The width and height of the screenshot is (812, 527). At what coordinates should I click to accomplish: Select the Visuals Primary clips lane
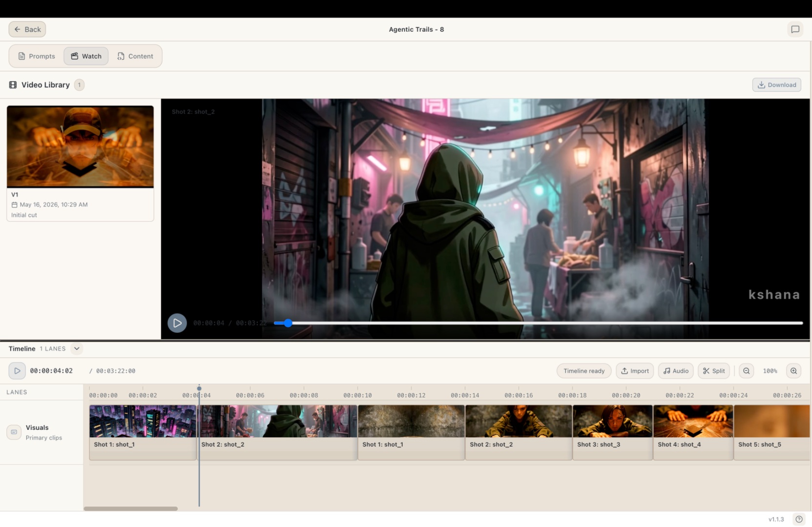42,432
